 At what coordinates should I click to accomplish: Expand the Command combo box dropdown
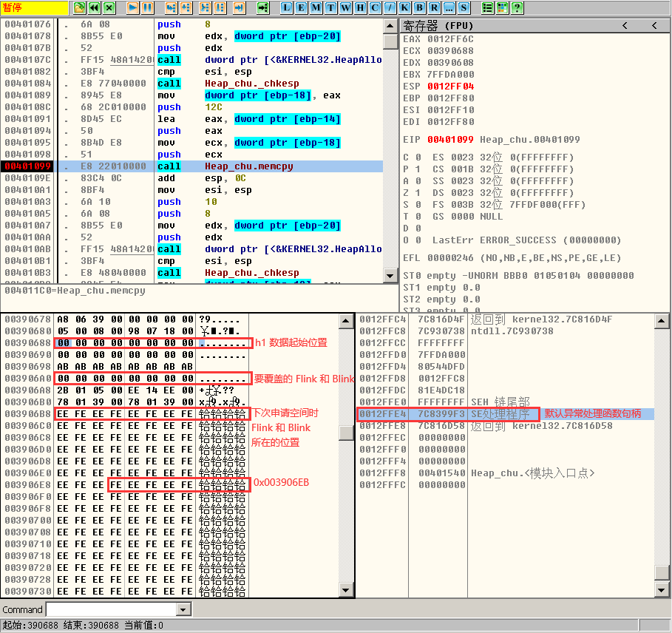coord(184,610)
